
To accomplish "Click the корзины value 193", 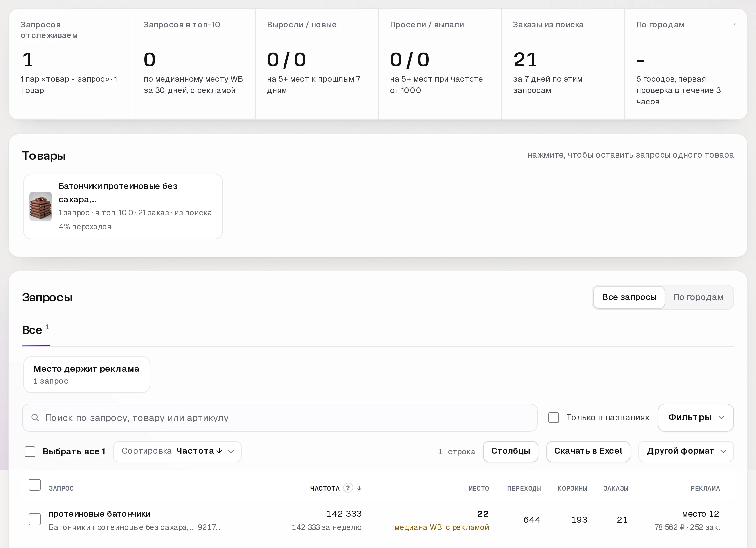I will click(579, 520).
